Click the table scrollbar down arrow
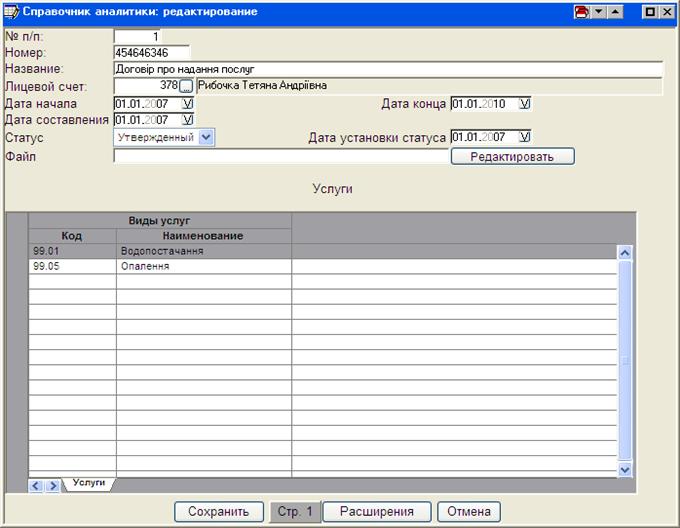This screenshot has width=680, height=528. [x=625, y=469]
